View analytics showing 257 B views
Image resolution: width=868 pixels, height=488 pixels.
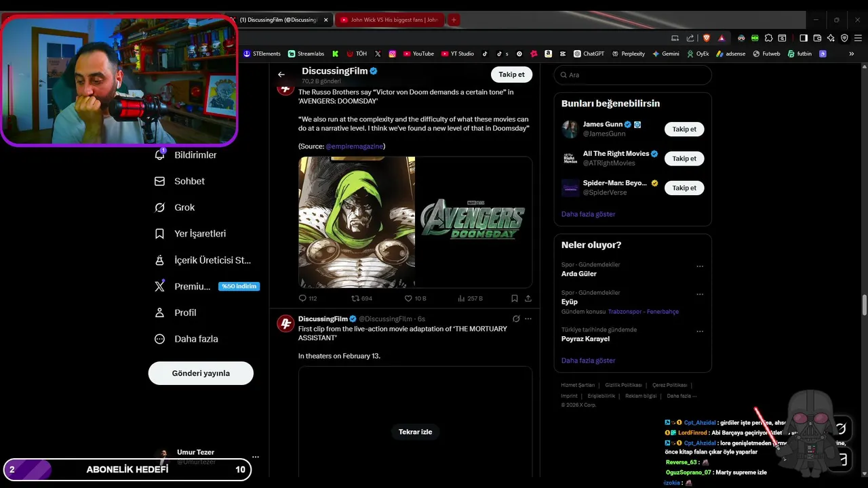pyautogui.click(x=470, y=298)
